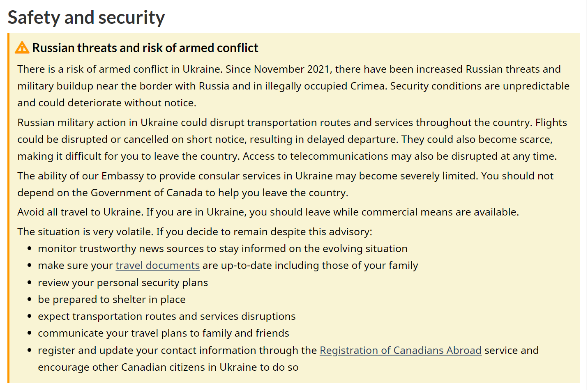
Task: Click the bullet about monitoring trustworthy news sources
Action: tap(222, 249)
